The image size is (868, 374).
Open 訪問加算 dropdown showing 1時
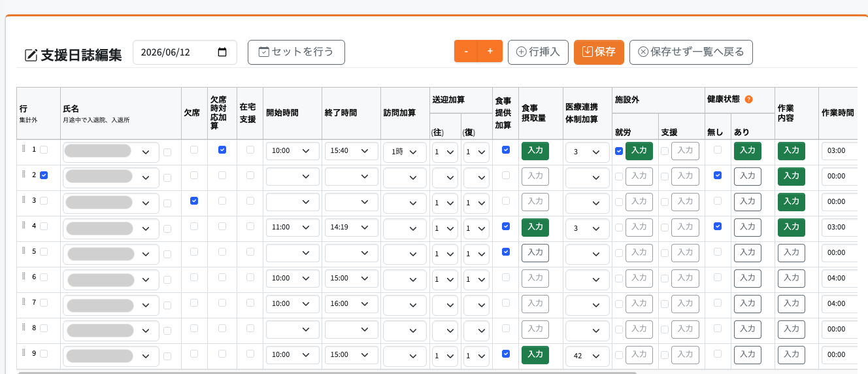(405, 152)
